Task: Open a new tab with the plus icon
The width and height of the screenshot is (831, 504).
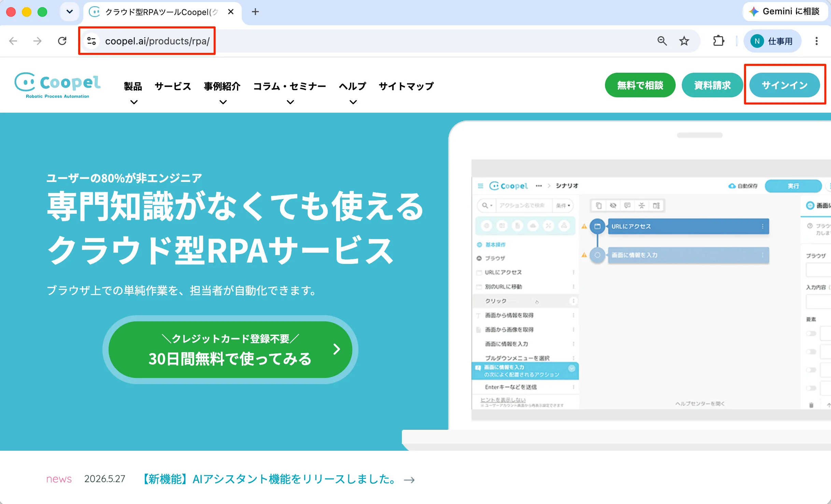Action: click(255, 12)
